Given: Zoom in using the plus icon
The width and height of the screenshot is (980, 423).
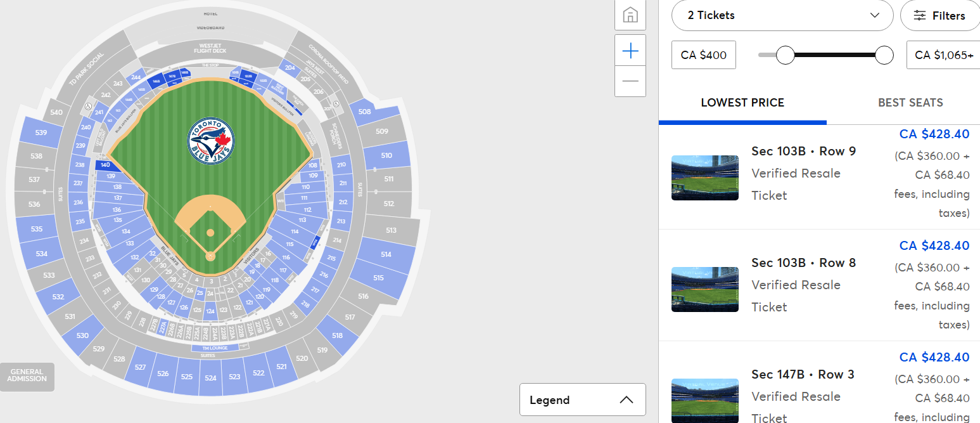Looking at the screenshot, I should (x=630, y=51).
